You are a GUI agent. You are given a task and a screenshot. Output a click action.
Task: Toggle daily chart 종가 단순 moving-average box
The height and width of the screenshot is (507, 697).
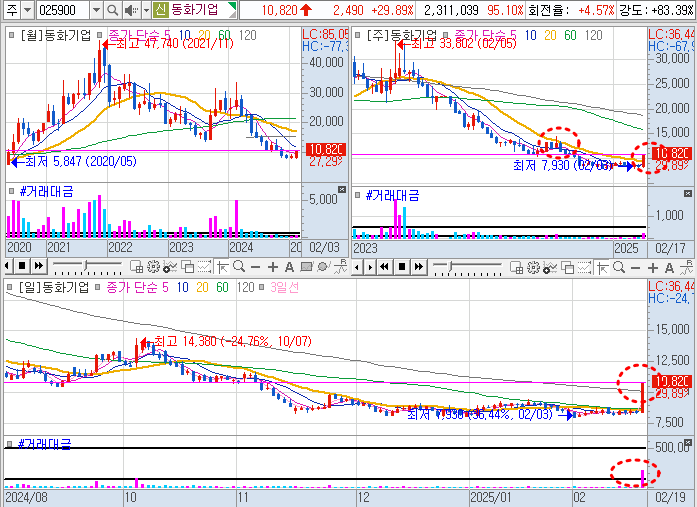pyautogui.click(x=97, y=287)
